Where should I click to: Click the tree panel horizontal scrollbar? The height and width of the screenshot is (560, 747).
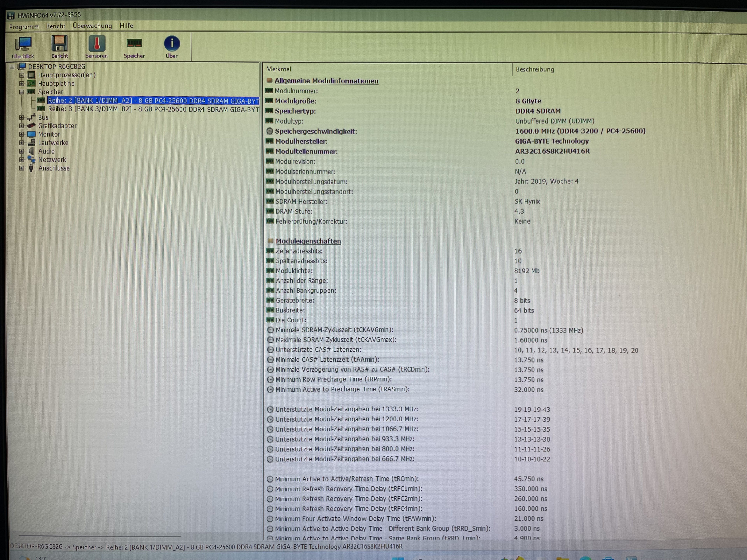pos(100,536)
